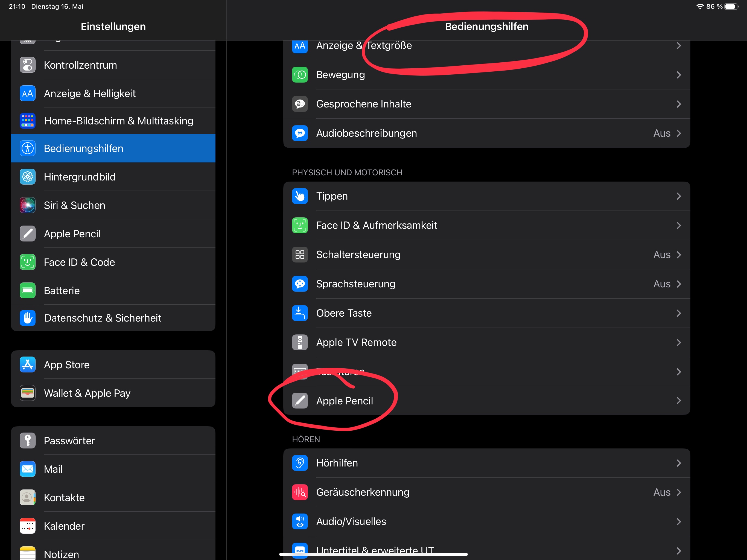Tap the Apple TV Remote icon

point(300,342)
